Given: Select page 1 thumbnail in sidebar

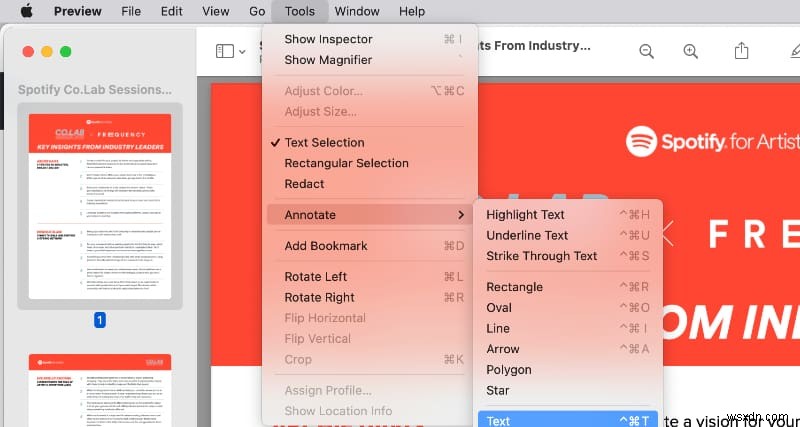Looking at the screenshot, I should tap(100, 207).
